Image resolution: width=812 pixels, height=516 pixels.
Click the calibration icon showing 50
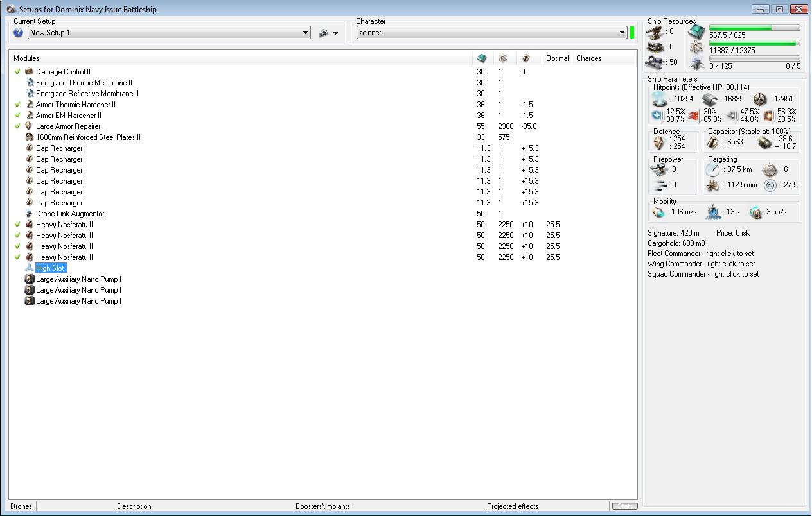click(655, 62)
